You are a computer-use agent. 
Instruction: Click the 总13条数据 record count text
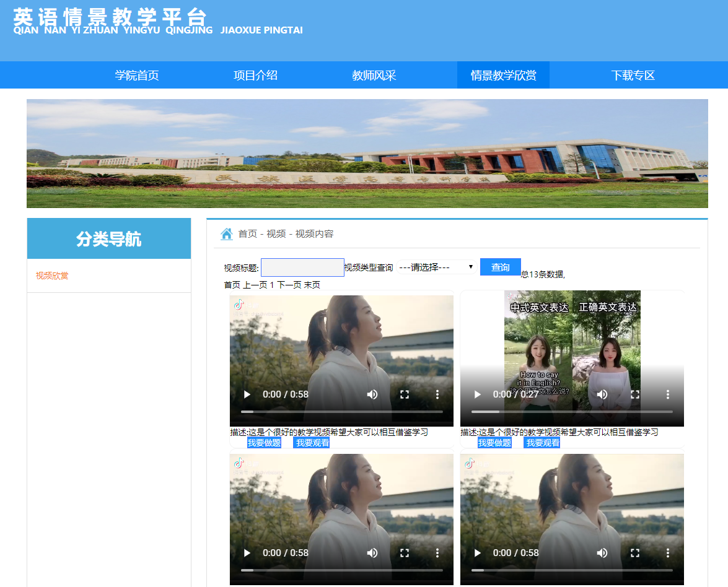(543, 274)
